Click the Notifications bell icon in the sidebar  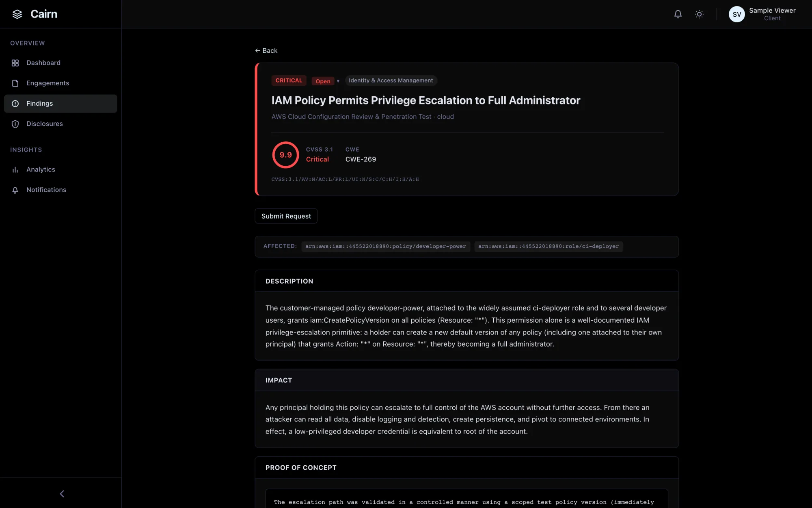pos(15,190)
